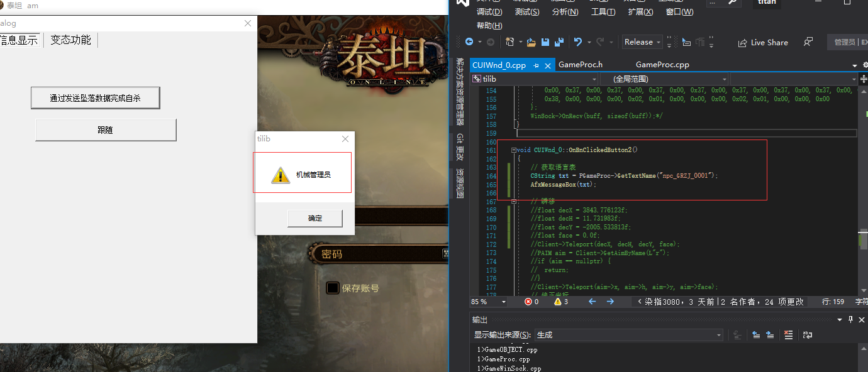Switch to the GameProc.h tab
Image resolution: width=868 pixels, height=372 pixels.
point(581,65)
